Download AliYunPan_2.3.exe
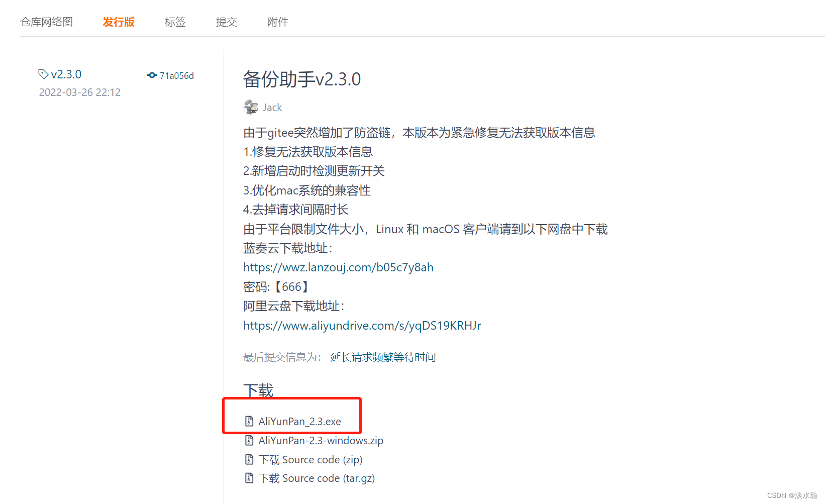 coord(300,422)
